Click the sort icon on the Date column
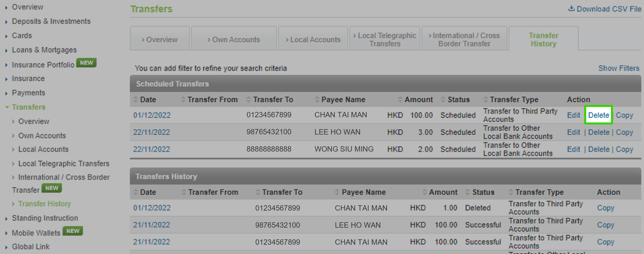Image resolution: width=644 pixels, height=254 pixels. point(136,99)
